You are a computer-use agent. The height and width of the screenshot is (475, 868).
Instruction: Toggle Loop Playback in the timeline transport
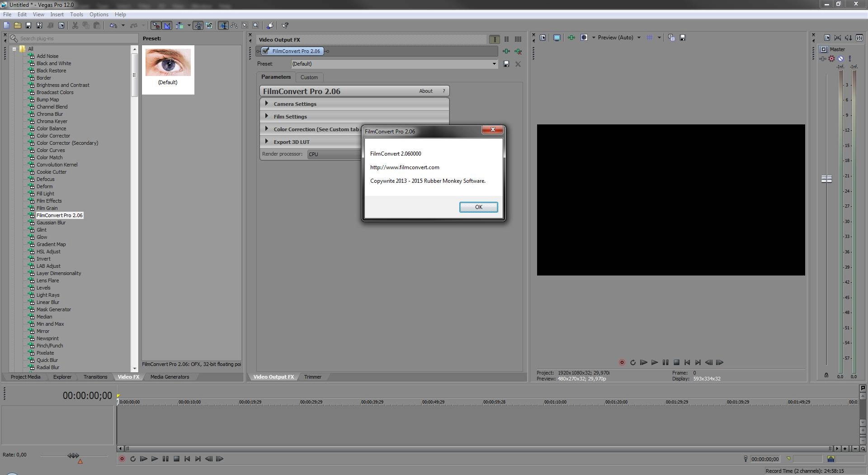point(133,459)
